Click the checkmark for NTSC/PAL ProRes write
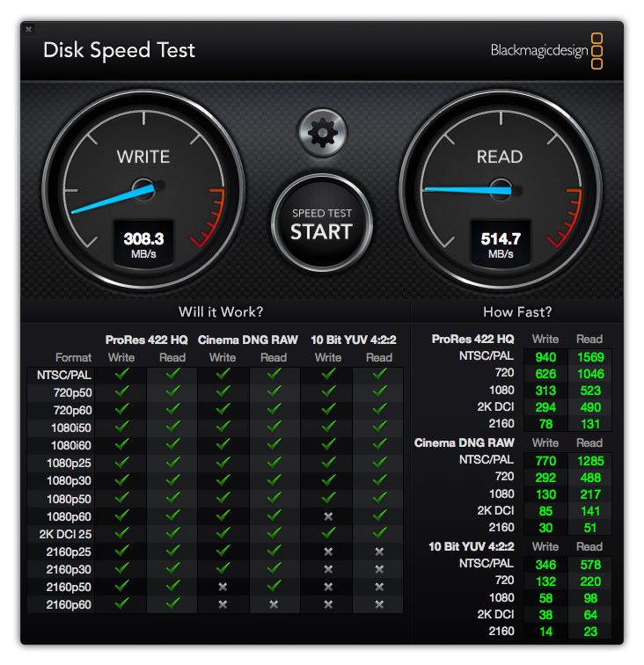This screenshot has height=665, width=644. [x=121, y=374]
